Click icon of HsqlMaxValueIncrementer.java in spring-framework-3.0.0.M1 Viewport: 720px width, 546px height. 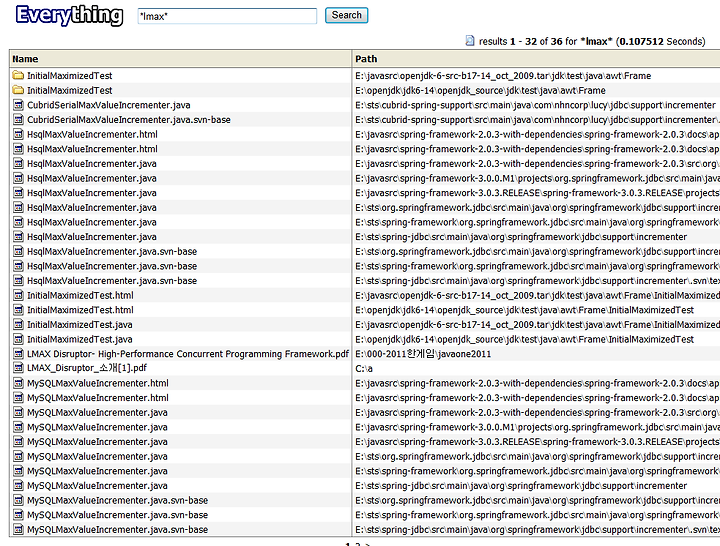click(18, 178)
